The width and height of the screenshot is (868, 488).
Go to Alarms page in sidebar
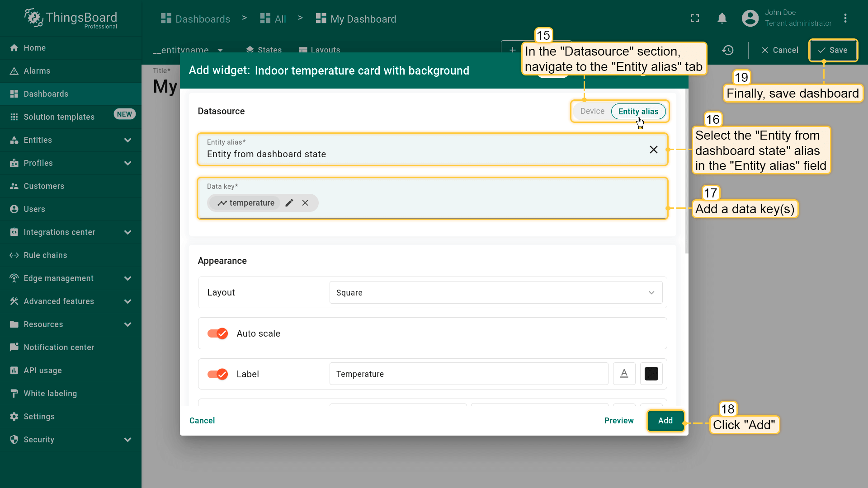coord(37,71)
